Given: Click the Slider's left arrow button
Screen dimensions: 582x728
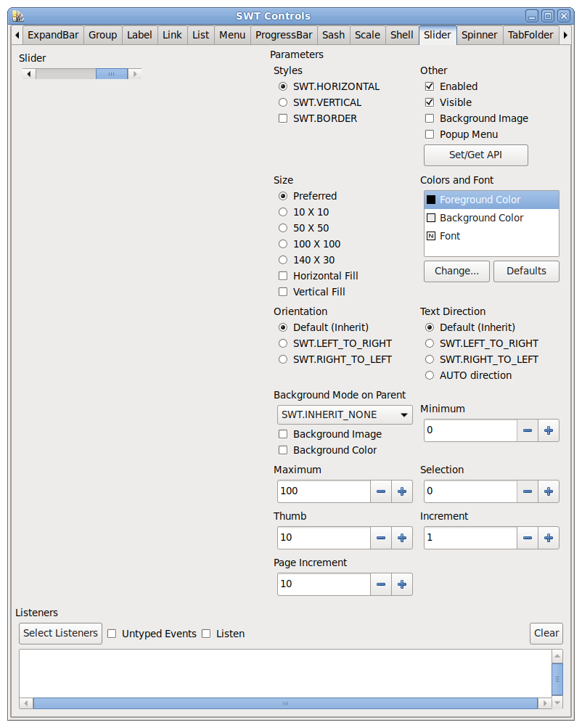Looking at the screenshot, I should [29, 74].
